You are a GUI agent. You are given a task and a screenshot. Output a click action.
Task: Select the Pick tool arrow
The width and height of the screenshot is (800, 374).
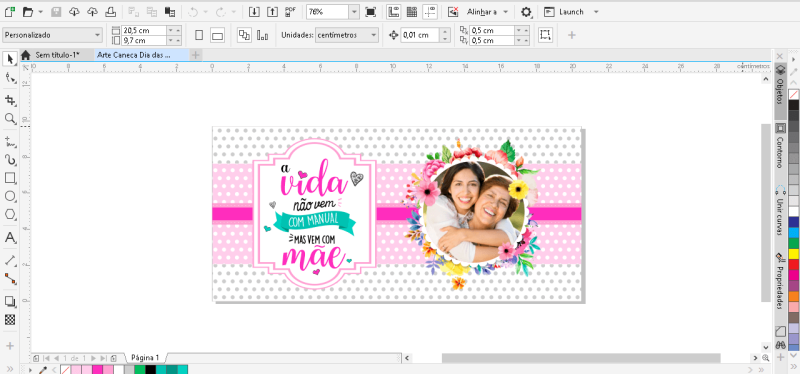click(9, 59)
